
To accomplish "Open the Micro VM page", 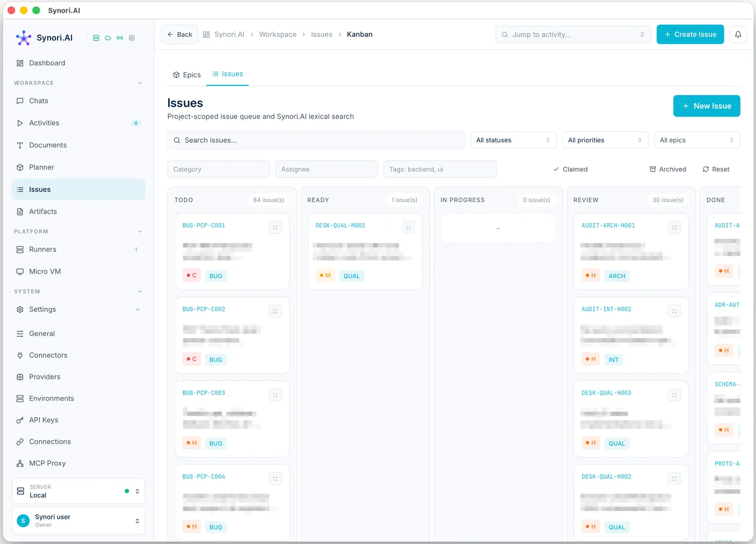I will (x=78, y=271).
